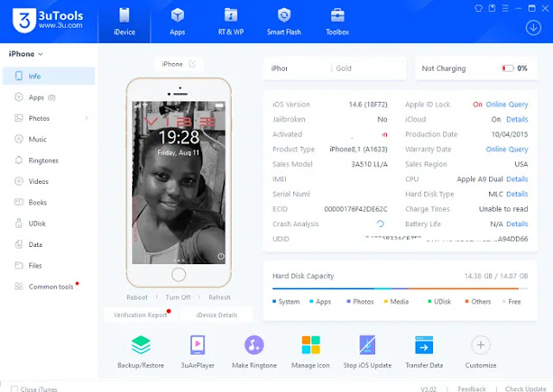Open the Apps section in top bar

pyautogui.click(x=177, y=22)
